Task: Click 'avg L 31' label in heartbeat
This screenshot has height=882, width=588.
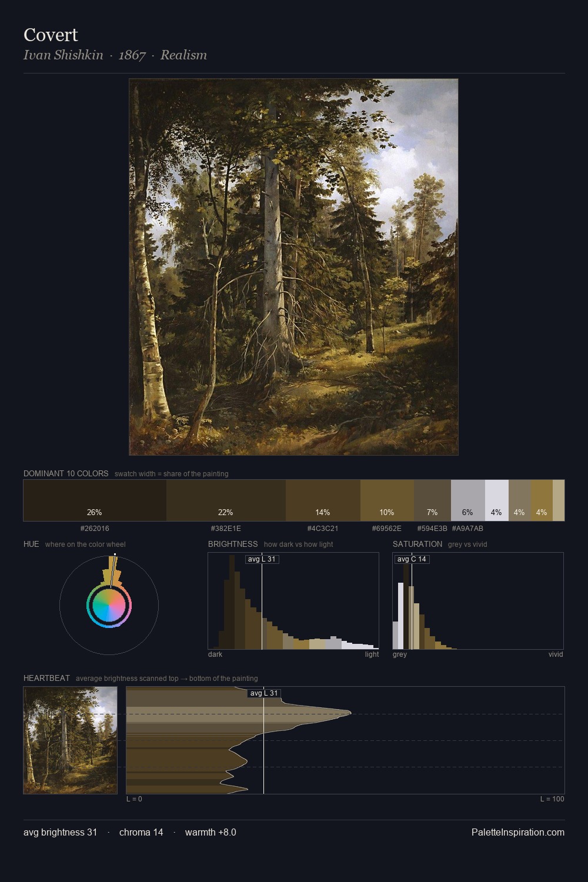Action: (264, 693)
